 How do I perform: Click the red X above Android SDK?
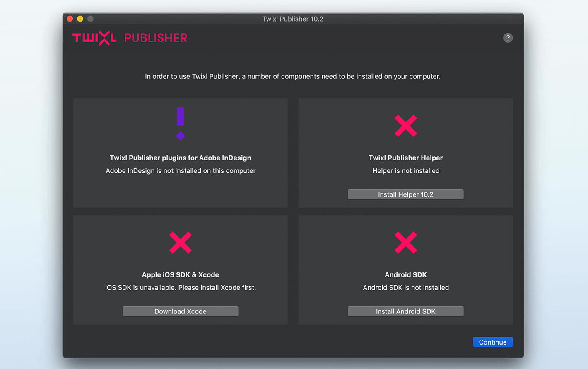406,243
